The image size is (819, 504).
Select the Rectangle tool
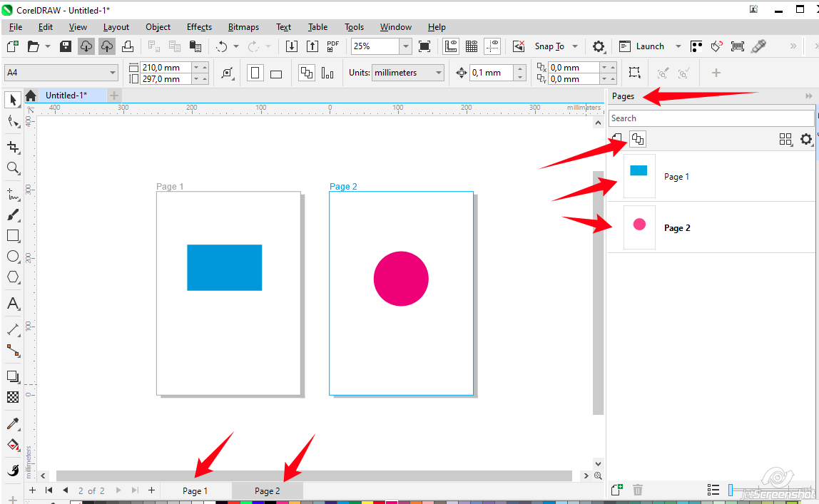[13, 236]
